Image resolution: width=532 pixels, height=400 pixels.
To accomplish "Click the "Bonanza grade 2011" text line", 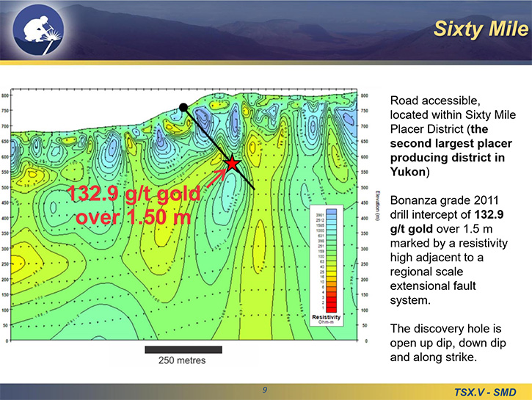I will pyautogui.click(x=444, y=200).
